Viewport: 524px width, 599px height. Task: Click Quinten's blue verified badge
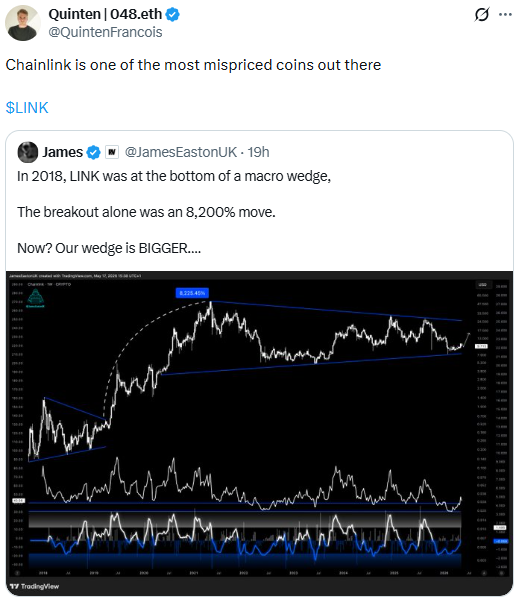click(x=173, y=15)
